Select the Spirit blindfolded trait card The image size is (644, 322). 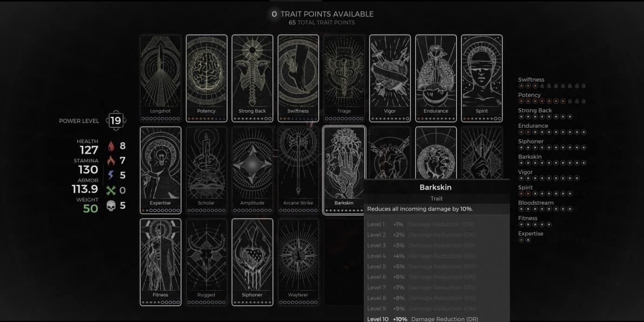[482, 78]
